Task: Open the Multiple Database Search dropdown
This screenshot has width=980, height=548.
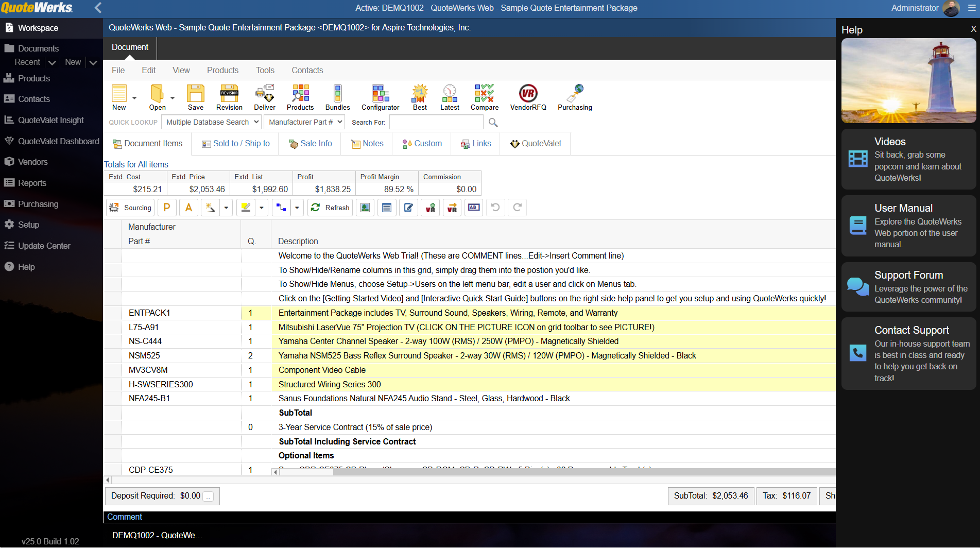Action: [x=212, y=122]
